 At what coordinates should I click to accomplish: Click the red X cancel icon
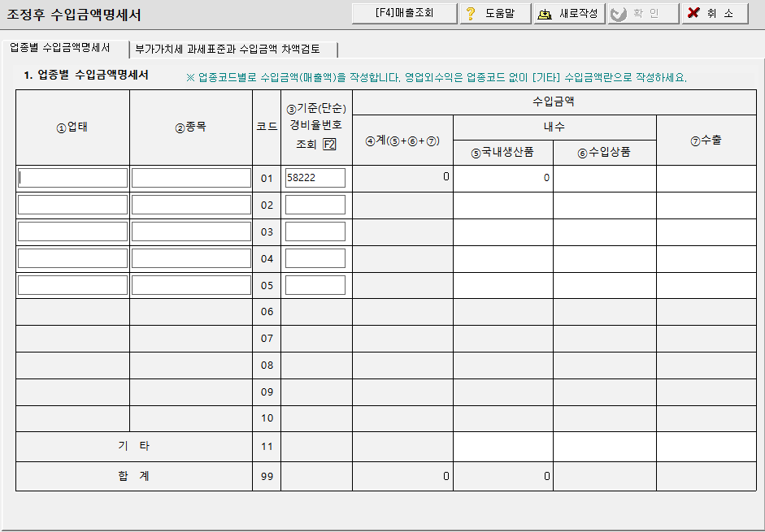[x=693, y=13]
